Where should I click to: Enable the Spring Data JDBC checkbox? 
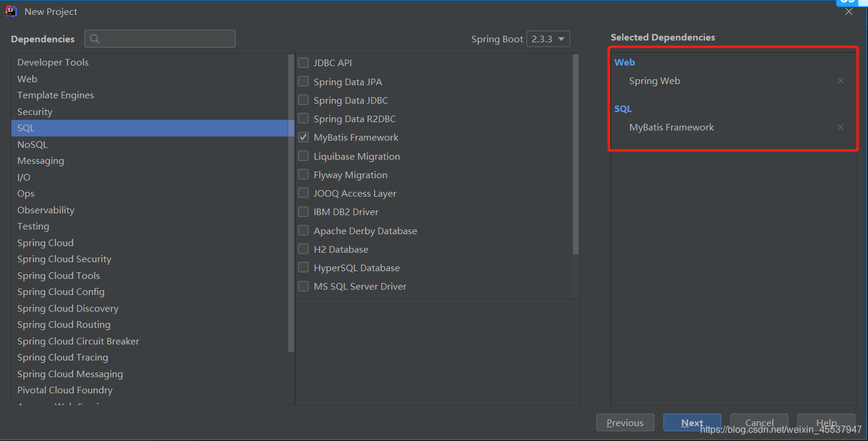pyautogui.click(x=304, y=100)
